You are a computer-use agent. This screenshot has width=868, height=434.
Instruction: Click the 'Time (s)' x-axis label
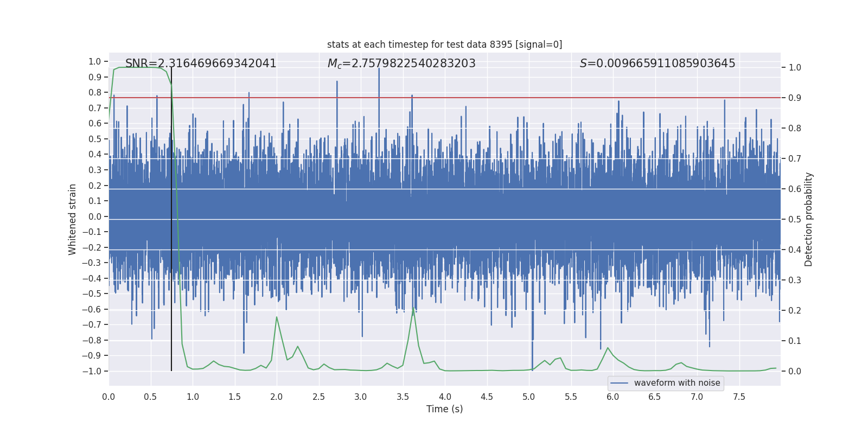tap(444, 409)
